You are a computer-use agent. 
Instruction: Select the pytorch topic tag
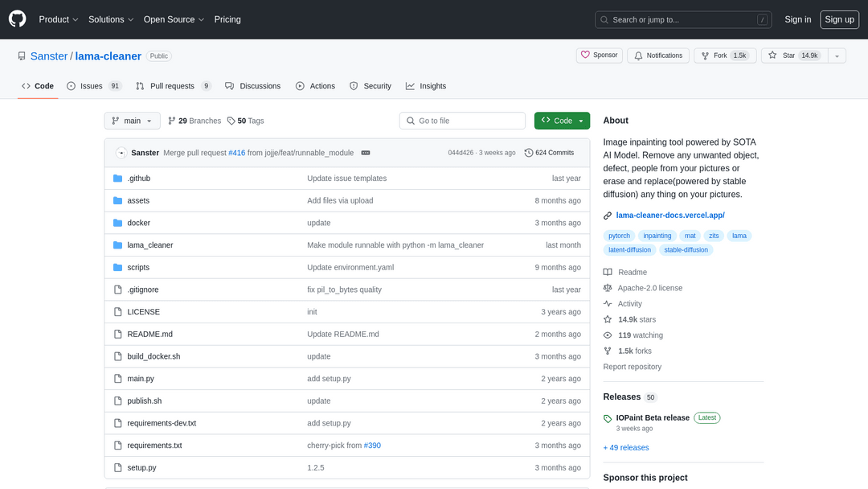click(619, 236)
